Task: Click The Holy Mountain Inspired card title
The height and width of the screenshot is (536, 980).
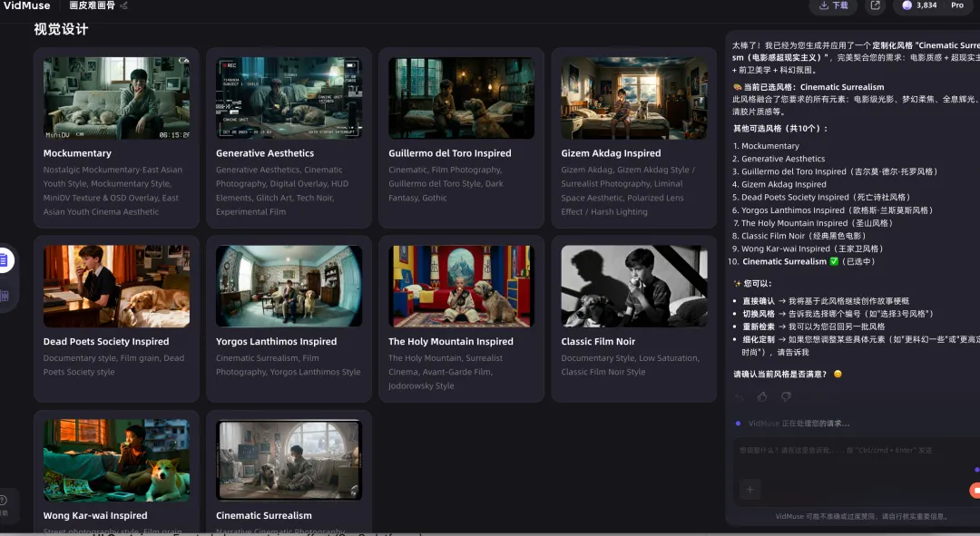Action: [x=451, y=341]
